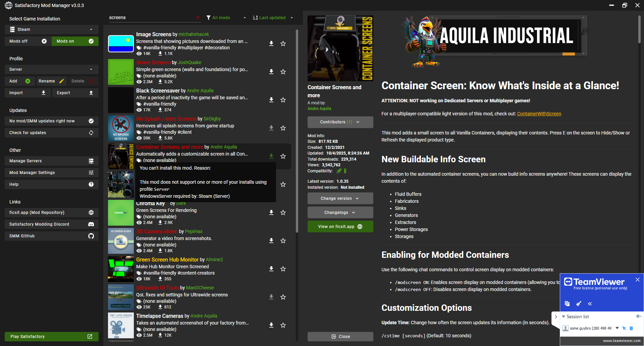Favorite the No Splash / Intro Screens mod

click(x=283, y=128)
